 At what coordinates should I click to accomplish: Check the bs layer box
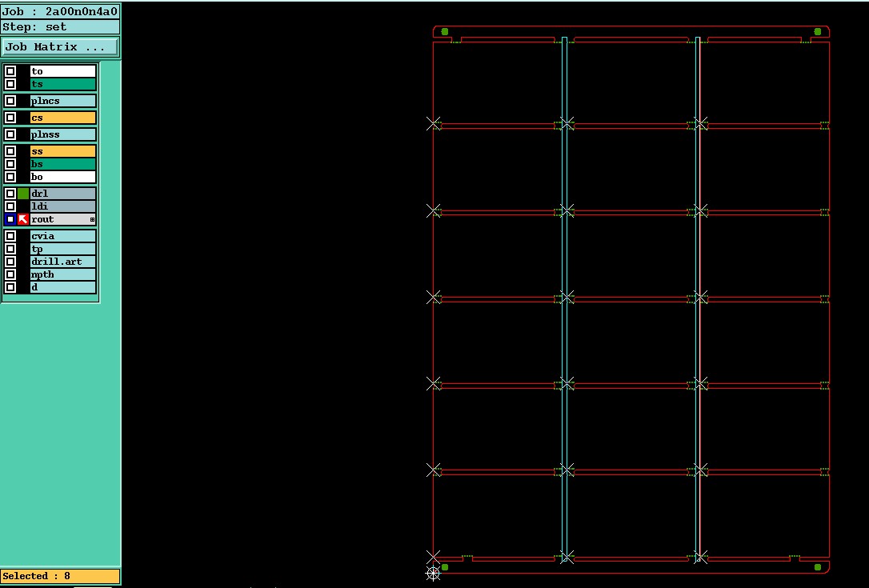10,164
